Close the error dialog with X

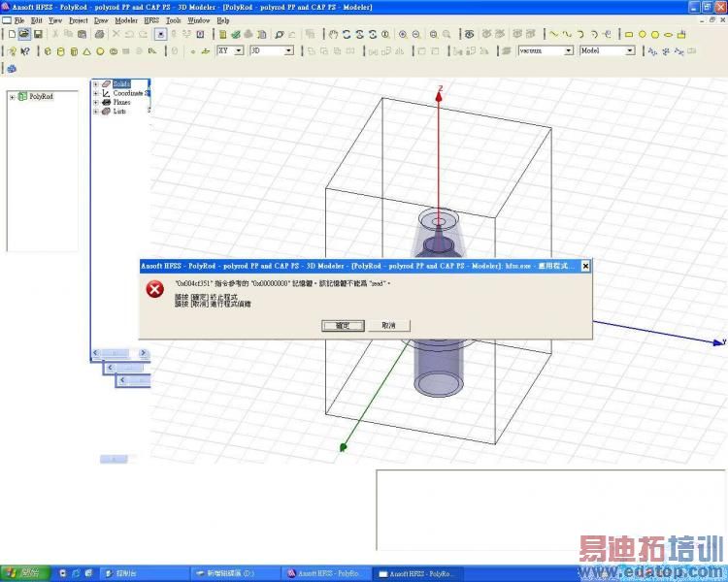point(585,266)
